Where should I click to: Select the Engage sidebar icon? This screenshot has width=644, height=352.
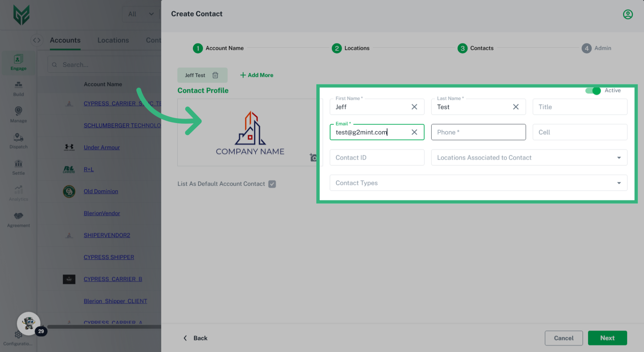point(18,62)
